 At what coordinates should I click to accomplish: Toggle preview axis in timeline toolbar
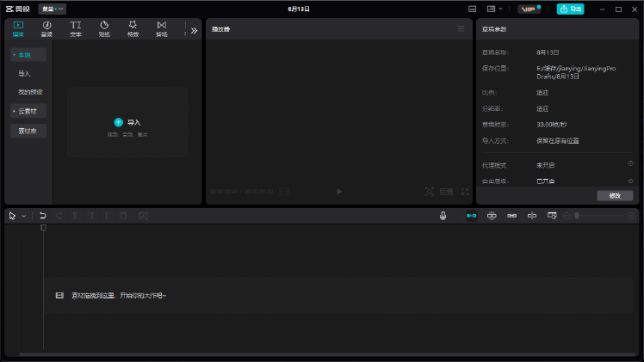(532, 216)
